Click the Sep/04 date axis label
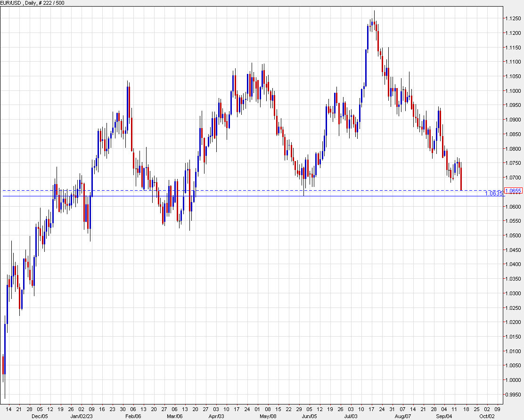Viewport: 524px width, 420px height. tap(444, 416)
